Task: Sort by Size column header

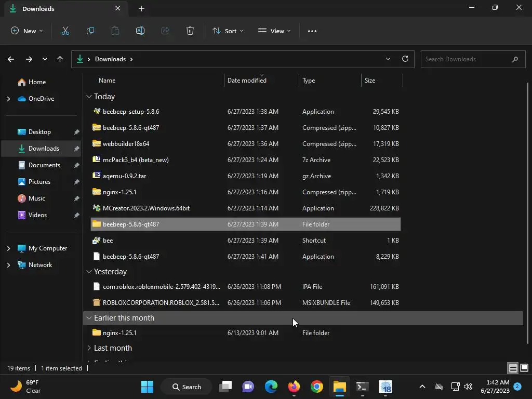Action: [370, 81]
